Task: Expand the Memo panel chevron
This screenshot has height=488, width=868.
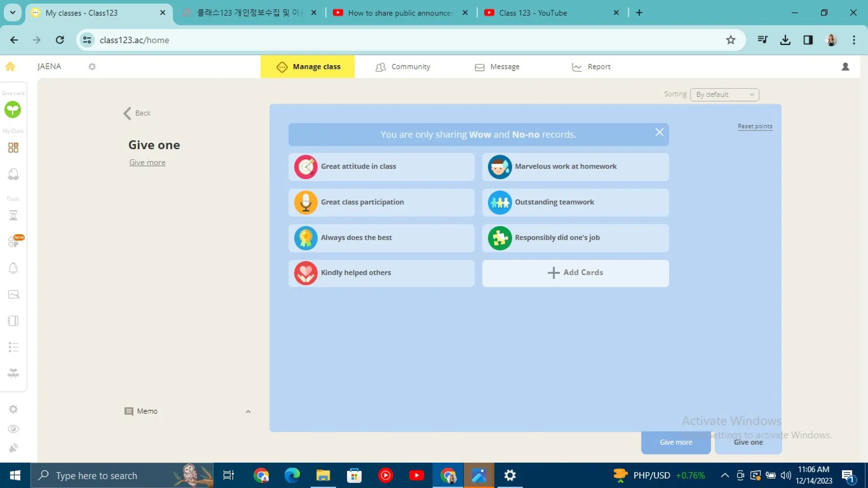Action: [x=248, y=411]
